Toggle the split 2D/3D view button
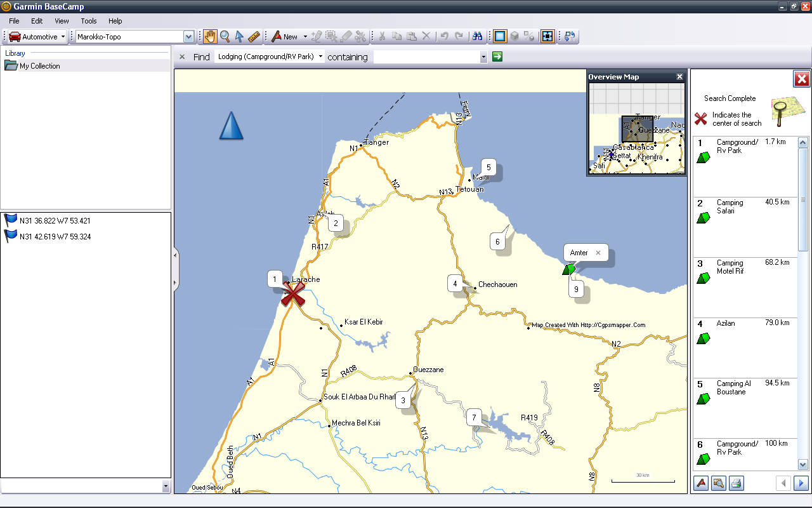The width and height of the screenshot is (812, 508). 529,37
